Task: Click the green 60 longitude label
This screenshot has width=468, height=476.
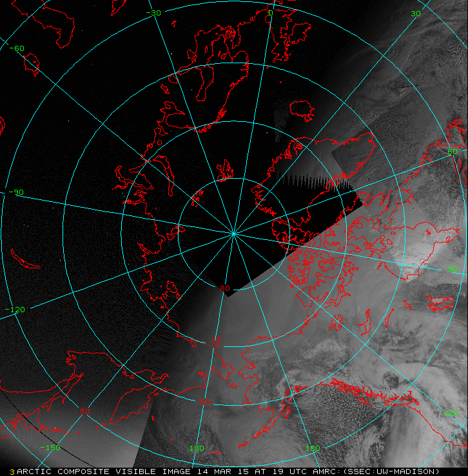Action: pos(453,152)
